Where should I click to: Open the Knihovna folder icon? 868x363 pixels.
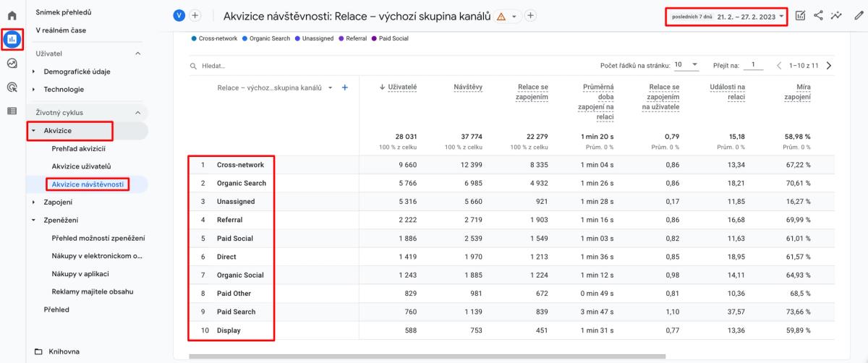(x=38, y=352)
